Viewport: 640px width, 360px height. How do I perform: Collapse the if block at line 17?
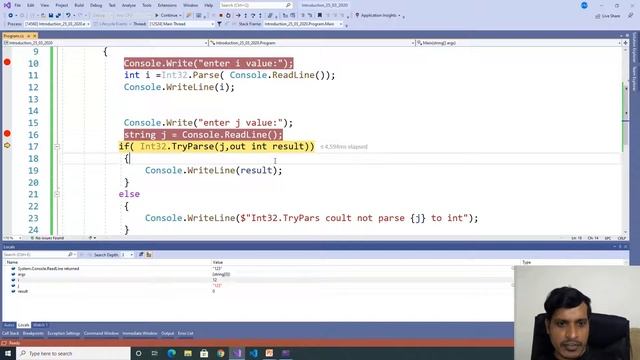pos(57,147)
